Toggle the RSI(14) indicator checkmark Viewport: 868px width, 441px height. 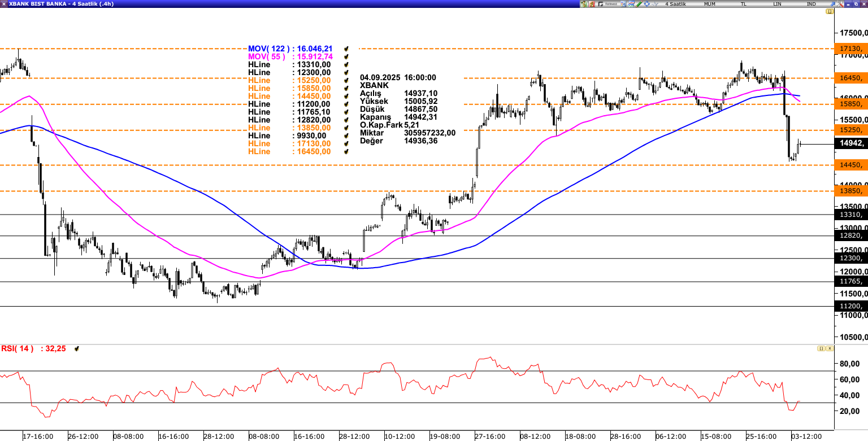[x=77, y=349]
